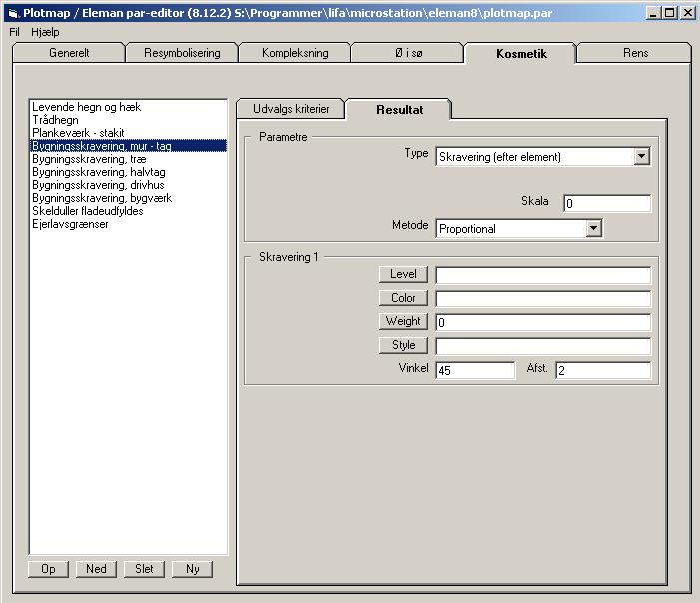Select 'Levende hegn og hæk' list entry
The height and width of the screenshot is (603, 700).
[128, 107]
